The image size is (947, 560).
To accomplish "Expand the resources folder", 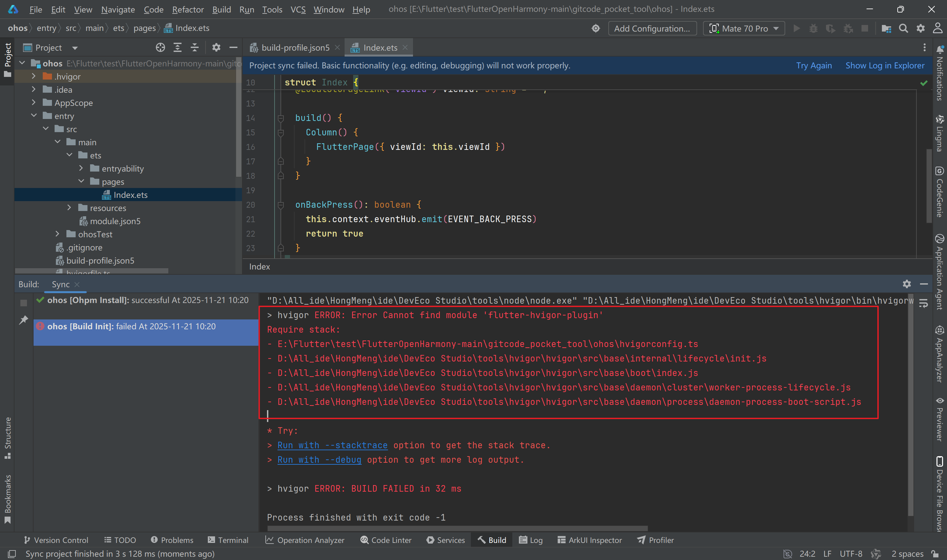I will coord(69,208).
